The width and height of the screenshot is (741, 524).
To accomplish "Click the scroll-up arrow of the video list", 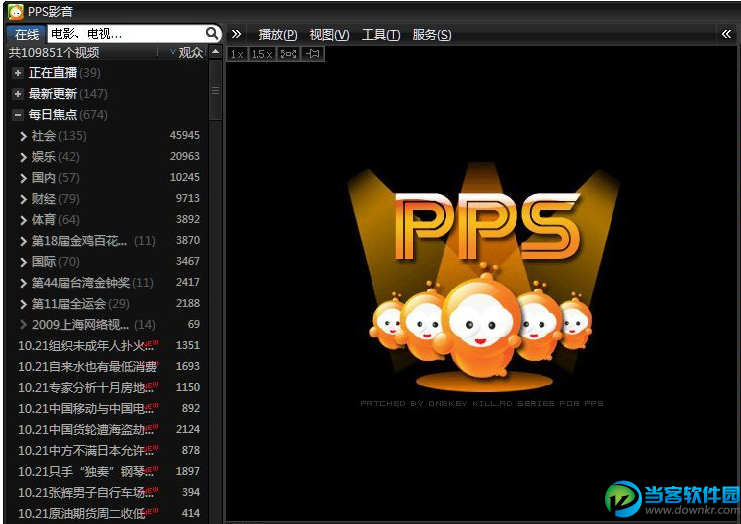I will click(215, 52).
